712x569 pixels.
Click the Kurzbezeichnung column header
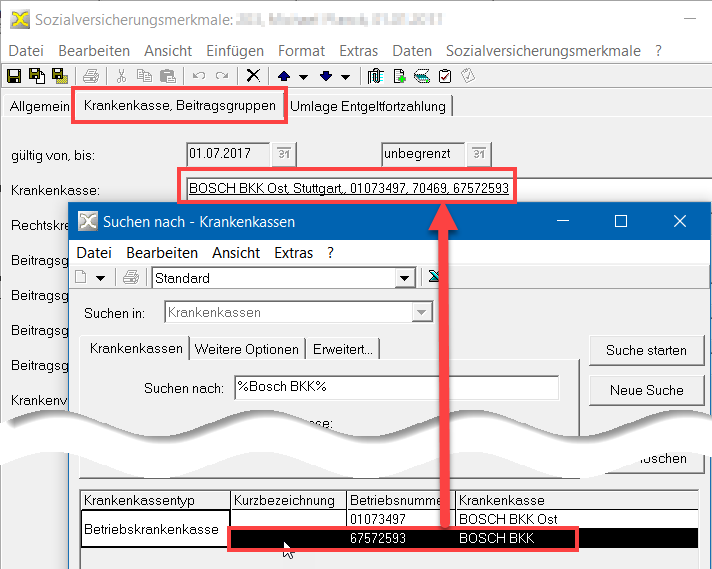pos(288,500)
